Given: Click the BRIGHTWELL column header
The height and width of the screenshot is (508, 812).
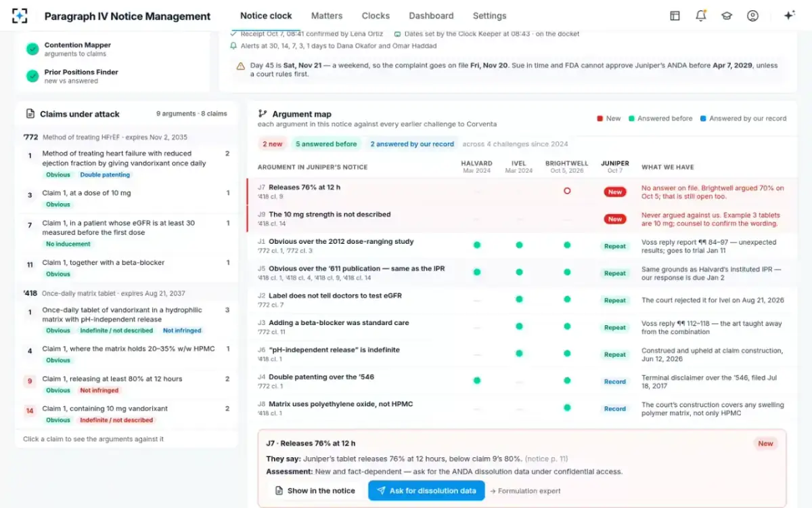Looking at the screenshot, I should [x=567, y=167].
